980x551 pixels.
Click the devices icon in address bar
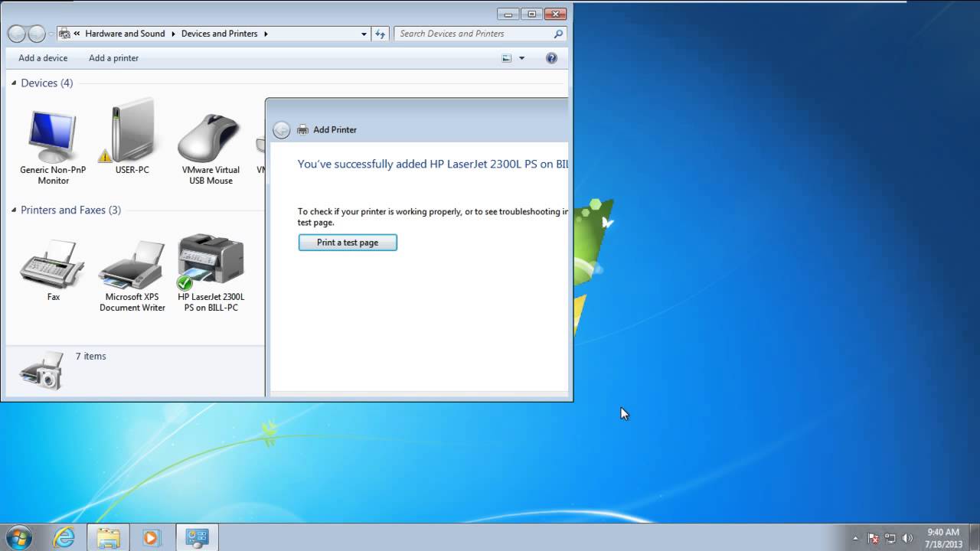pyautogui.click(x=64, y=34)
